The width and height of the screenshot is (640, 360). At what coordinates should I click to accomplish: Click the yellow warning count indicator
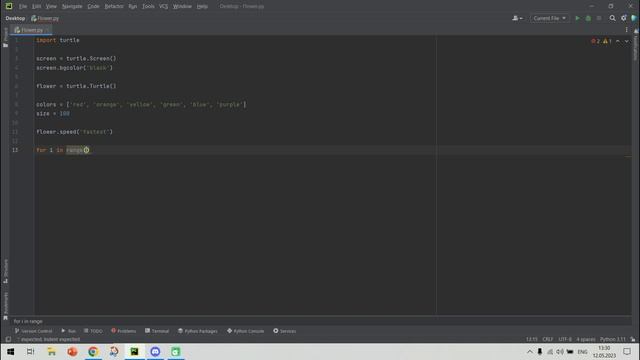click(x=607, y=41)
